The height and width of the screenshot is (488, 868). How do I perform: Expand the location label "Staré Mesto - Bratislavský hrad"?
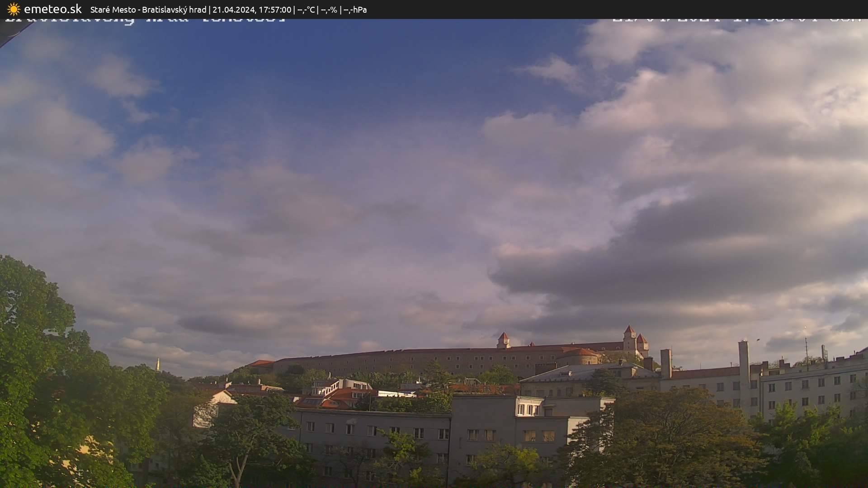(x=149, y=9)
